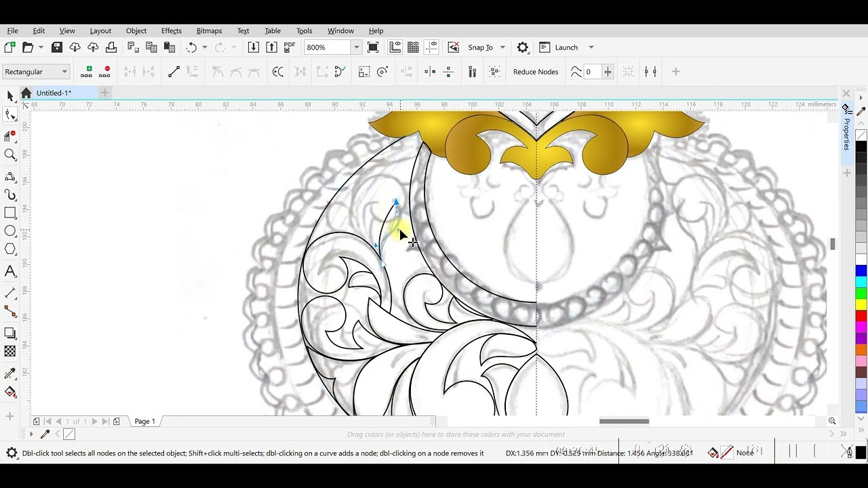Image resolution: width=868 pixels, height=488 pixels.
Task: Click the Undo icon
Action: pos(191,47)
